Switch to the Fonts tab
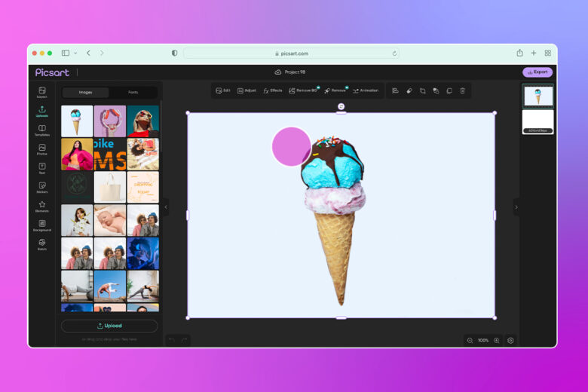The width and height of the screenshot is (588, 392). [x=133, y=92]
